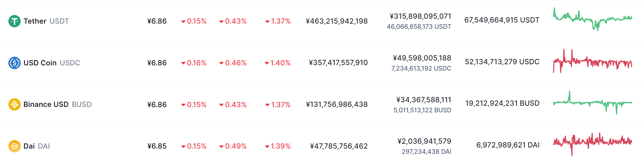Screen dimensions: 644x163
Task: Click the USD Coin logo icon
Action: (14, 63)
